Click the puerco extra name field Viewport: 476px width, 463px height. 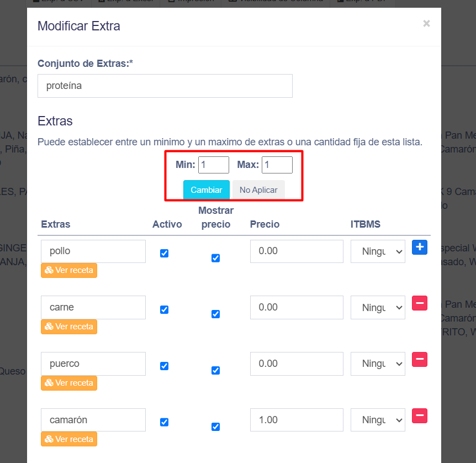93,364
